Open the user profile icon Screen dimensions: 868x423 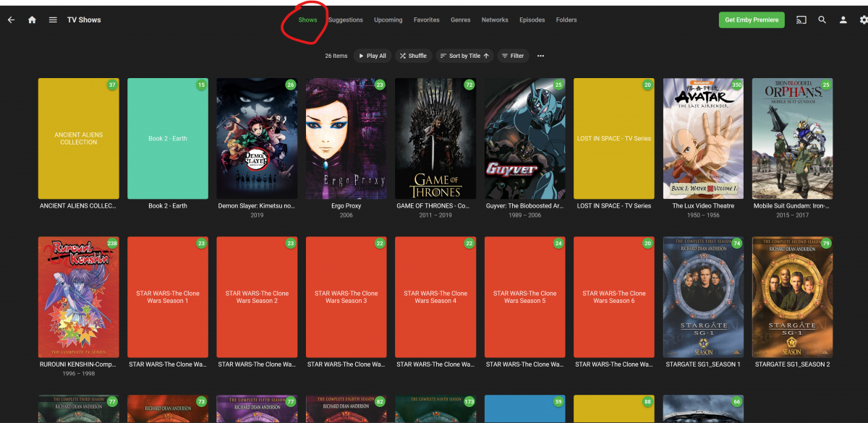tap(843, 20)
